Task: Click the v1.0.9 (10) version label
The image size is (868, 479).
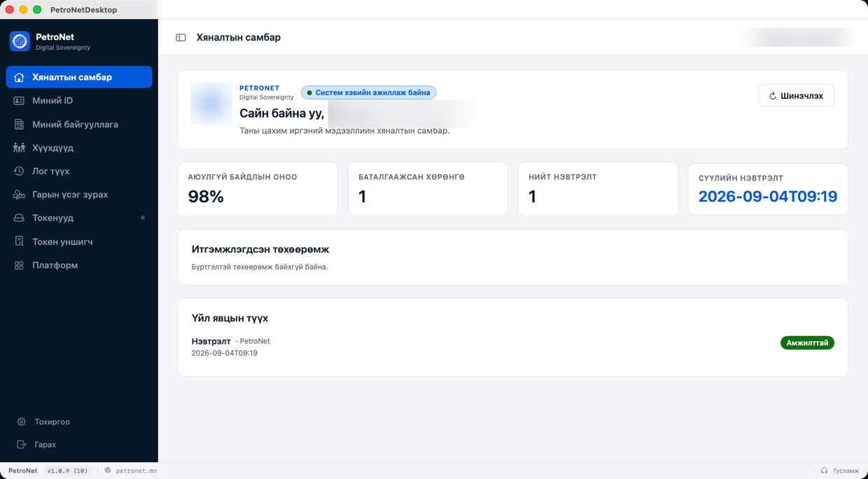Action: [68, 471]
